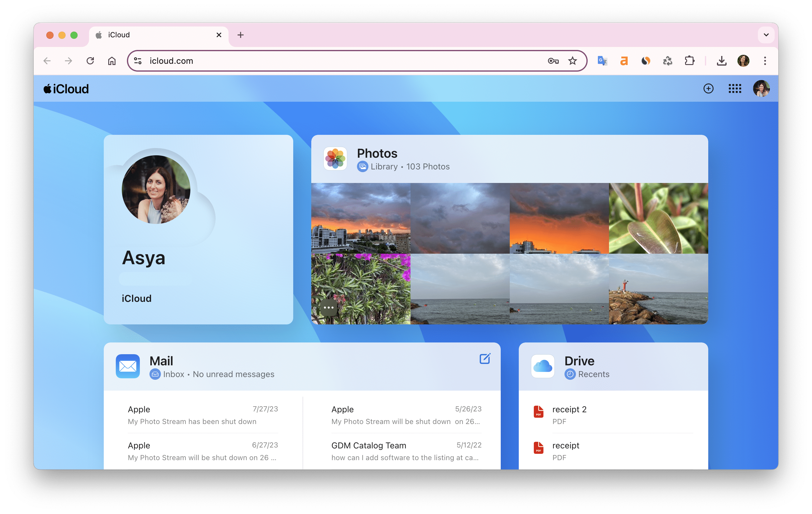812x514 pixels.
Task: Compose a new mail message
Action: pos(484,358)
